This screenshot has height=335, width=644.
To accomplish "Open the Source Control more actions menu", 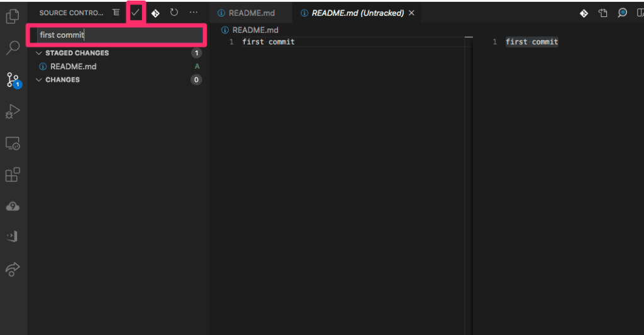I will [194, 13].
